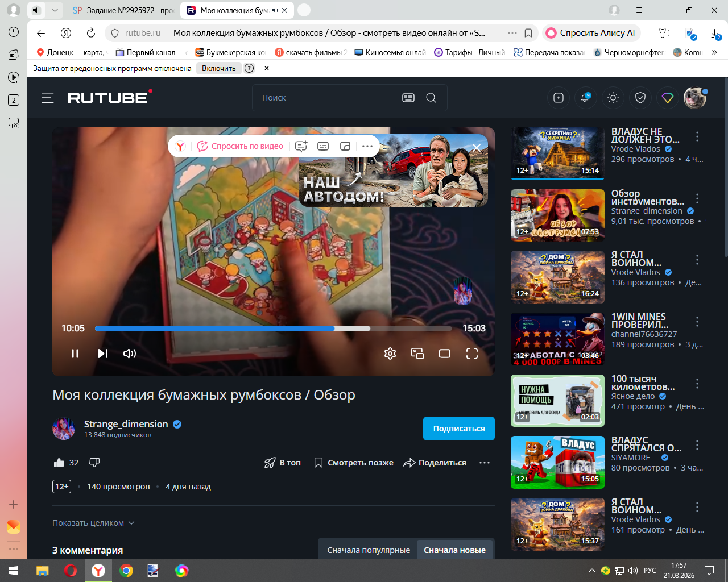Open options for "ВЛАДУС НЕ ДОЛЖЕН ЭТО" video
Image resolution: width=728 pixels, height=582 pixels.
697,136
